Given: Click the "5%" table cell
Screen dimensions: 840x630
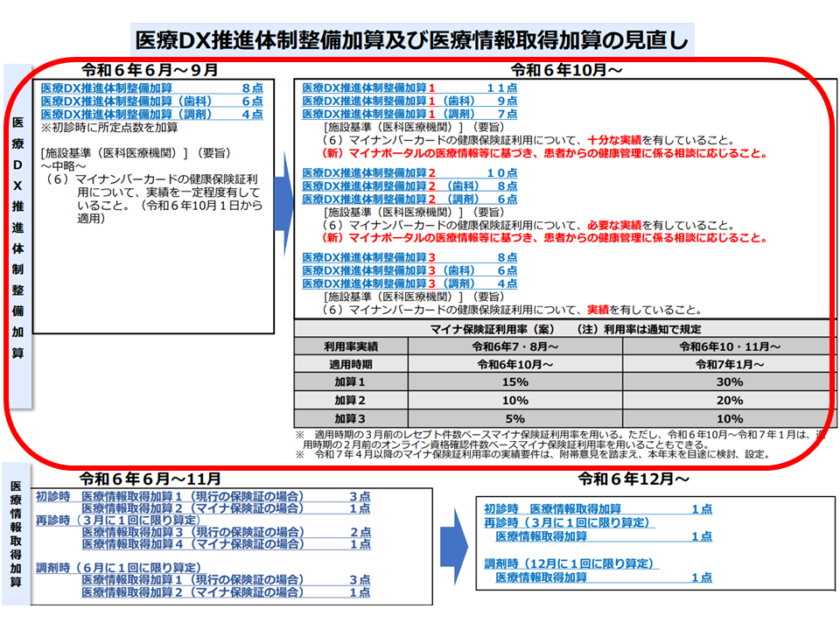Looking at the screenshot, I should click(515, 418).
